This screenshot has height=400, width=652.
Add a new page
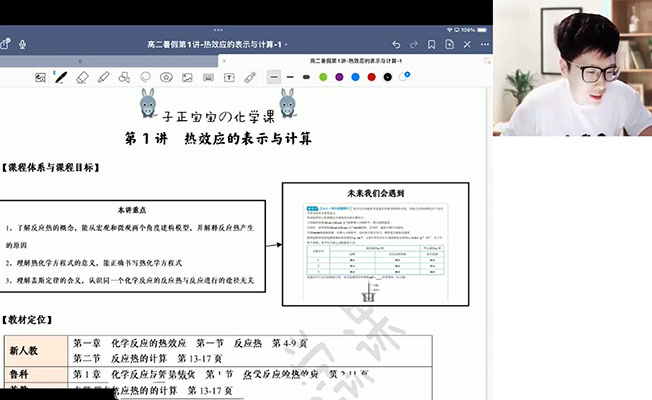pyautogui.click(x=449, y=44)
